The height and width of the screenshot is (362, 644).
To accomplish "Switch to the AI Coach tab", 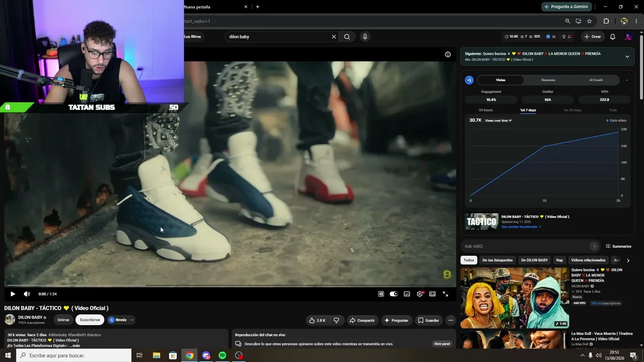I will click(596, 80).
